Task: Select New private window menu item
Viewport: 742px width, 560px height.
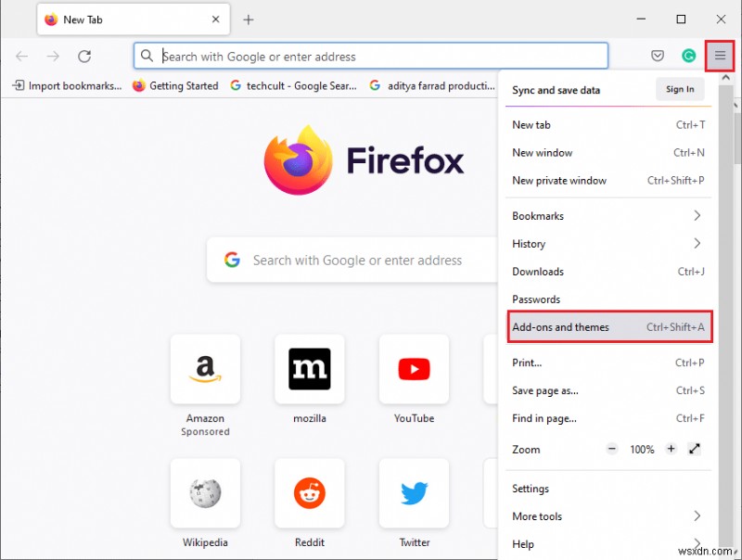Action: point(608,180)
